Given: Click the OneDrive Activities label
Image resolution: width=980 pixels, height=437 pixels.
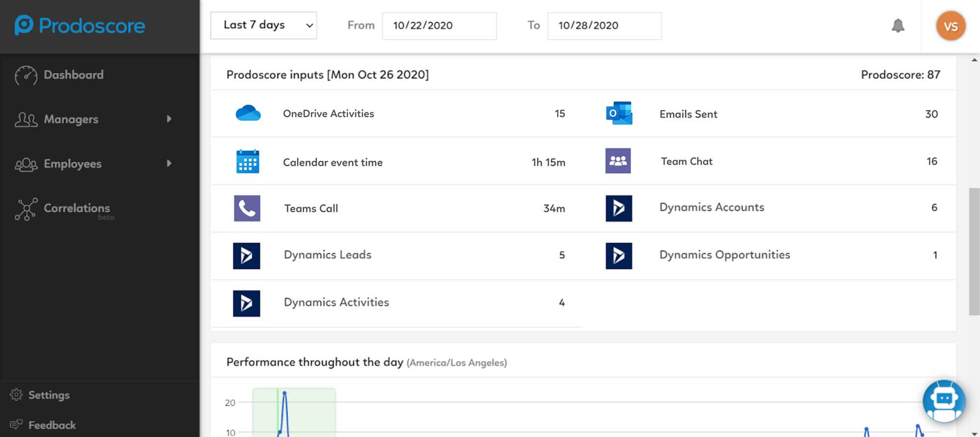Looking at the screenshot, I should [328, 114].
